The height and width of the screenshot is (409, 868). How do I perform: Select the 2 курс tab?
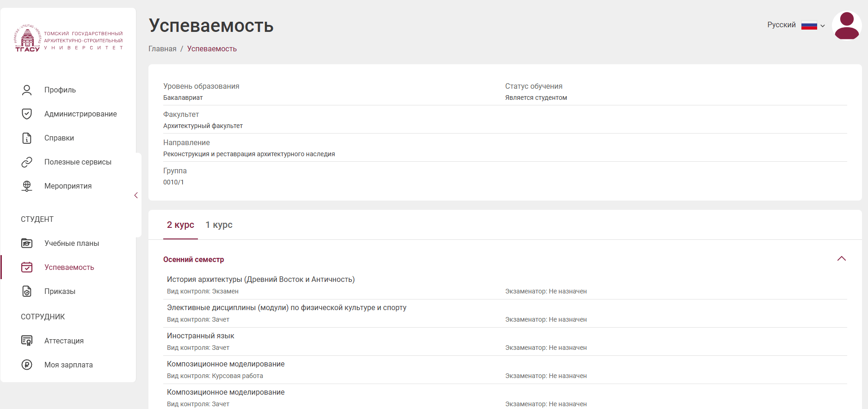click(x=180, y=225)
